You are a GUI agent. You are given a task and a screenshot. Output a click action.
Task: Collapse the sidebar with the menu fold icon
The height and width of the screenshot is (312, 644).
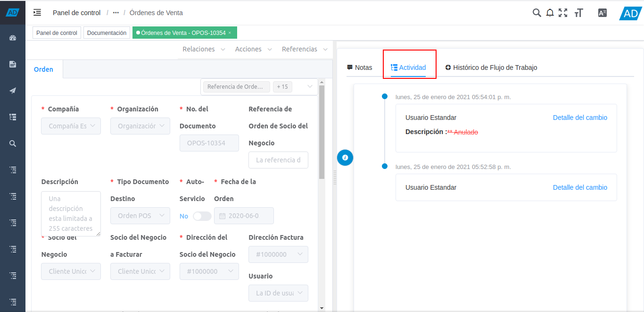pyautogui.click(x=37, y=13)
